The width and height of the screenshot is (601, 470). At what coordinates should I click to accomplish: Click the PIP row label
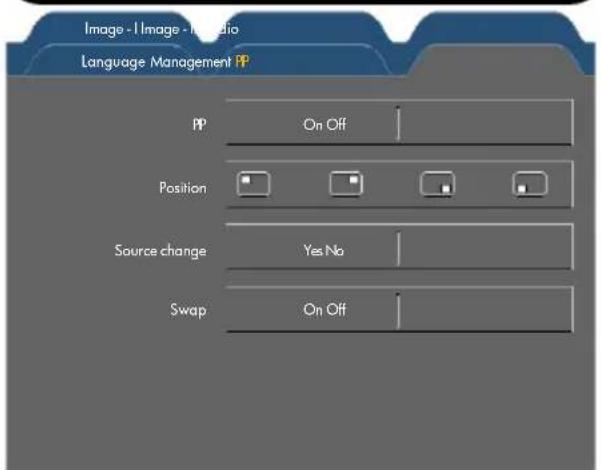[x=199, y=125]
